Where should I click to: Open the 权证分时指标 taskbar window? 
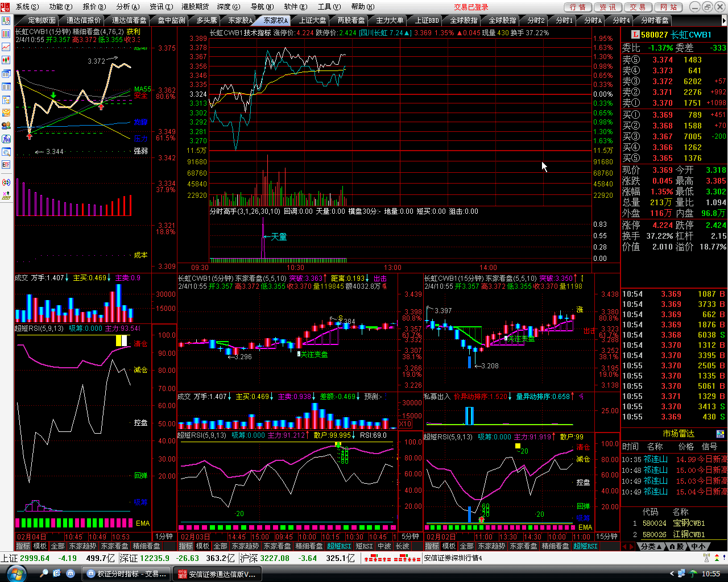click(x=126, y=573)
